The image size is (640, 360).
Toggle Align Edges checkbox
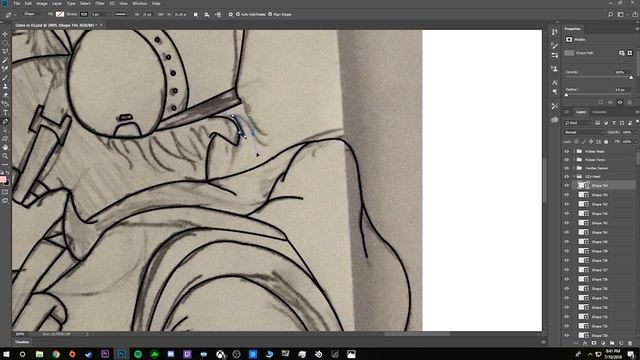pos(270,14)
